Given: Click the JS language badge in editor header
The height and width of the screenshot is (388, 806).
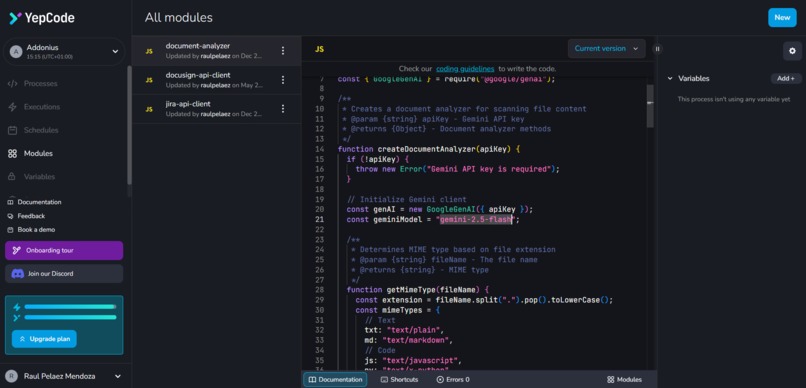Looking at the screenshot, I should (x=319, y=49).
